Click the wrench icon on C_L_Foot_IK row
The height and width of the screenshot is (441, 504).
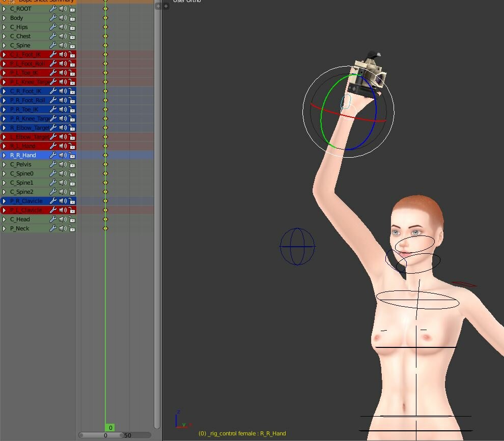point(53,54)
